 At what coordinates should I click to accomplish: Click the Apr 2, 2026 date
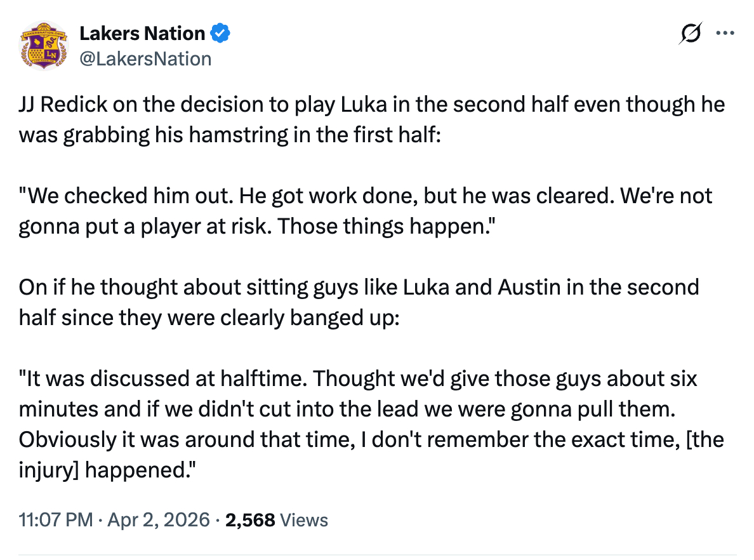pyautogui.click(x=159, y=521)
